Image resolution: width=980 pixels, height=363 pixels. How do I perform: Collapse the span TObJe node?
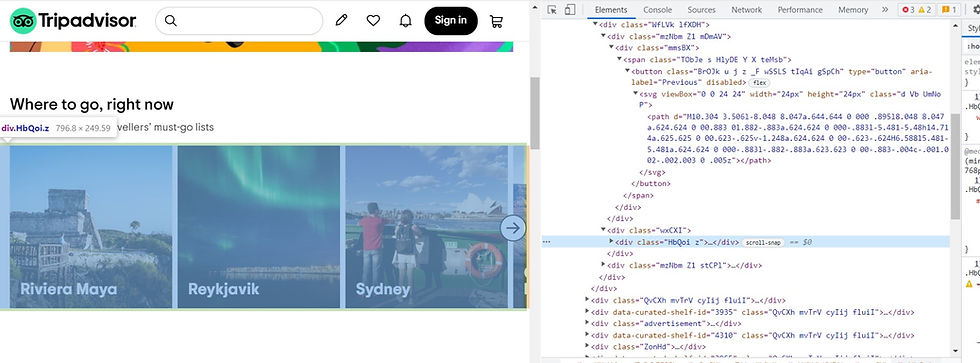point(619,59)
